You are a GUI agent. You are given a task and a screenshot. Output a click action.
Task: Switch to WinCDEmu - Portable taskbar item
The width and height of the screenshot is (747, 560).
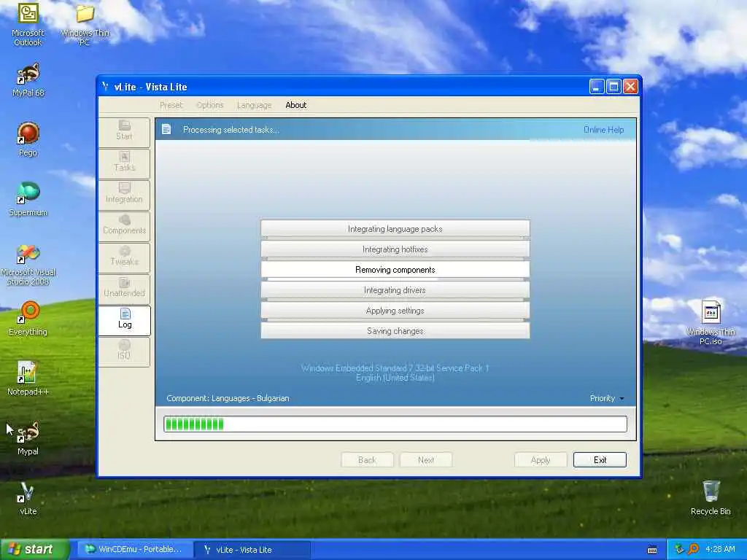point(135,550)
